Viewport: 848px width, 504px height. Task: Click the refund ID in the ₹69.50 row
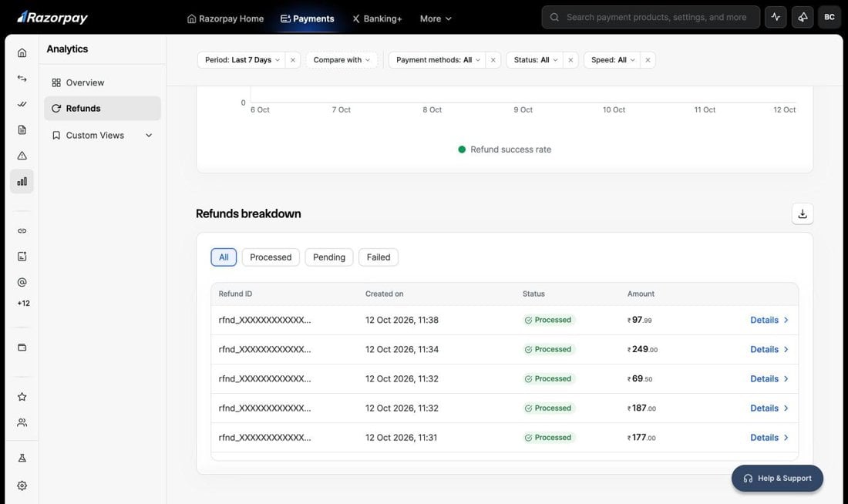pos(264,379)
